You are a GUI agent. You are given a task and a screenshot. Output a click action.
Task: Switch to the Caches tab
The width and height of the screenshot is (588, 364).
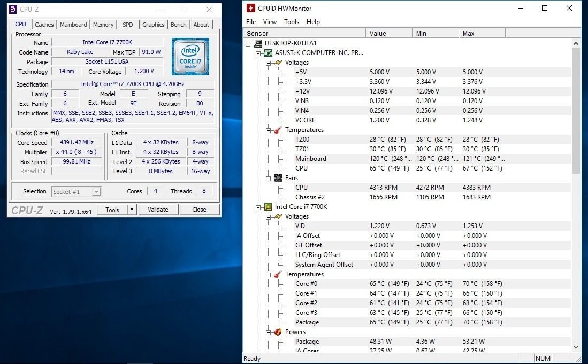tap(44, 25)
